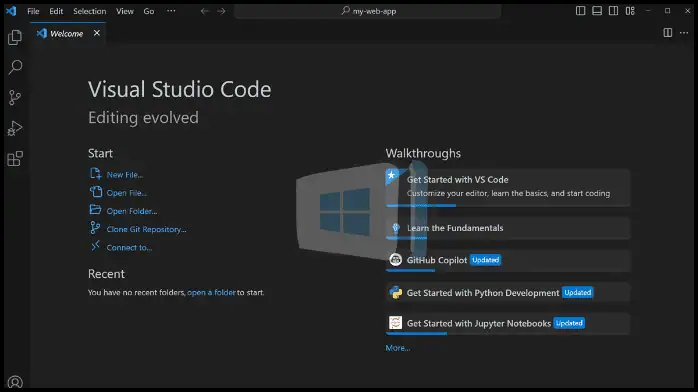Viewport: 698px width, 392px height.
Task: Close the Welcome tab
Action: [x=97, y=33]
